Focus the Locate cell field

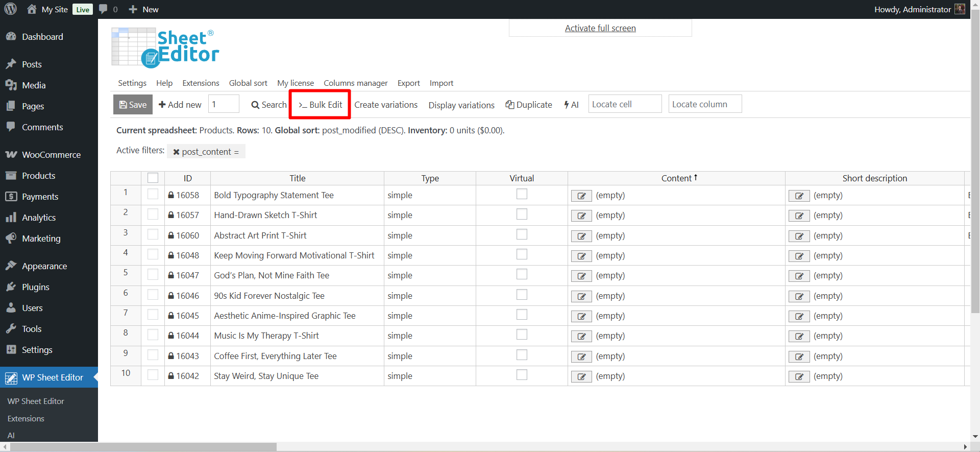[x=625, y=104]
